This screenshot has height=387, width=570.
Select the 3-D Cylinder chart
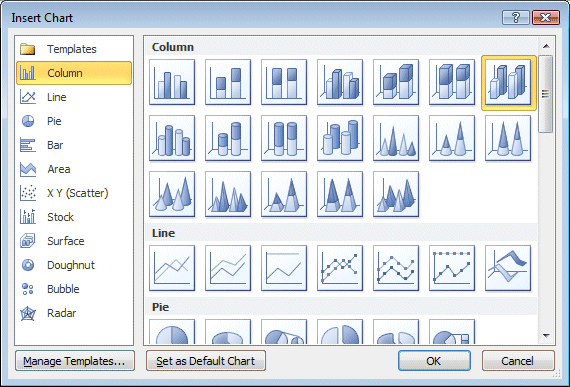pos(340,138)
